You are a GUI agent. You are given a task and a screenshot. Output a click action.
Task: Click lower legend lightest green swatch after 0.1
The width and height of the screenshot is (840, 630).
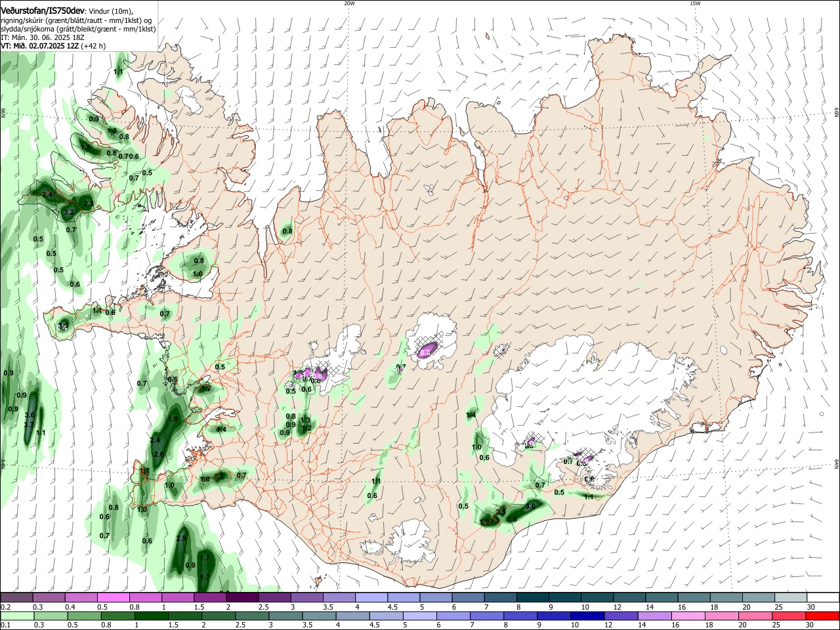pyautogui.click(x=17, y=616)
